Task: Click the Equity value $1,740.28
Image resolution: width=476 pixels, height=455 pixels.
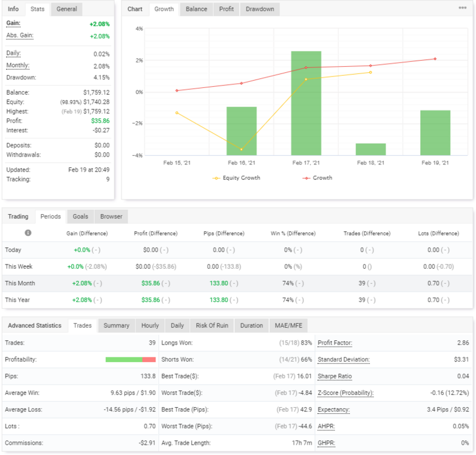Action: (96, 102)
